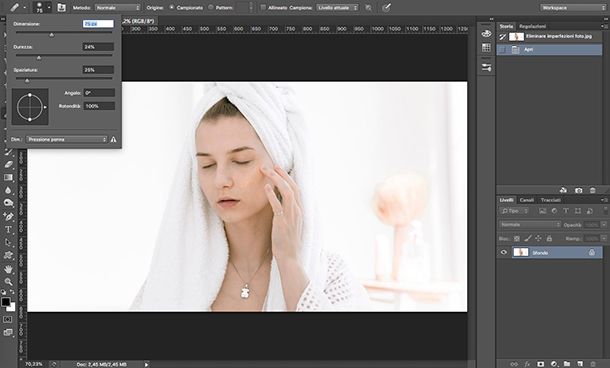The width and height of the screenshot is (610, 368).
Task: Select the Eraser tool in toolbar
Action: [8, 164]
